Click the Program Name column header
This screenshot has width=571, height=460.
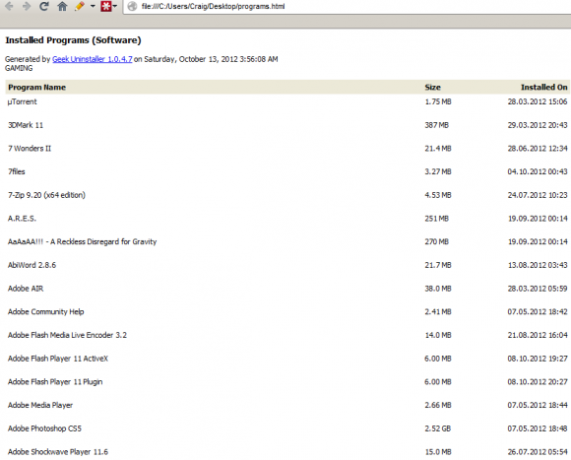(x=37, y=87)
